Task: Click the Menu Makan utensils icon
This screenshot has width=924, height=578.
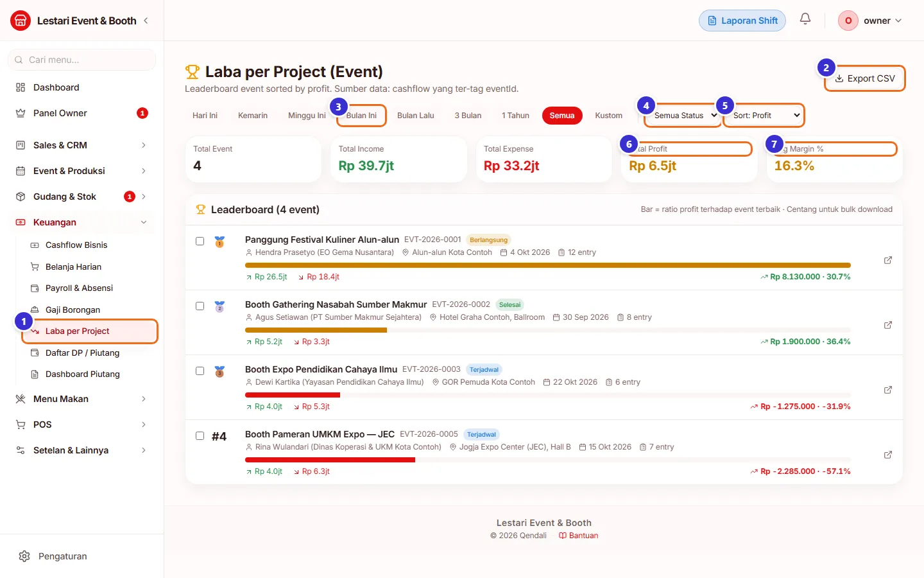Action: point(21,399)
